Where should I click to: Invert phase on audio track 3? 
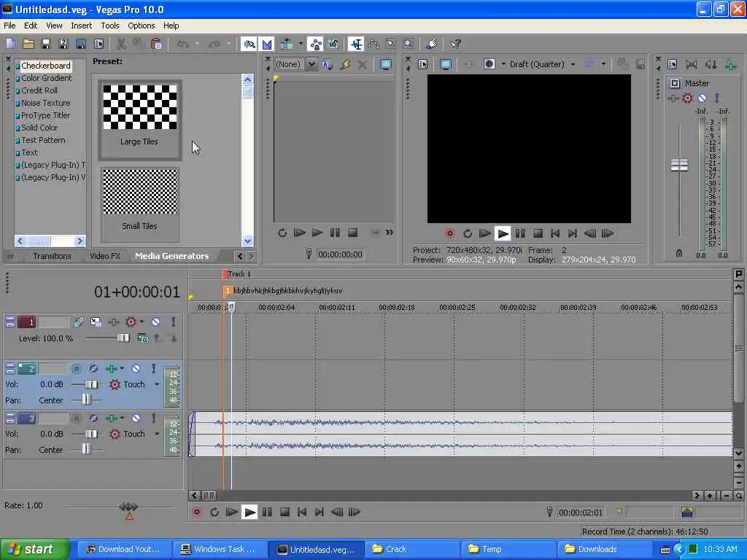coord(93,418)
